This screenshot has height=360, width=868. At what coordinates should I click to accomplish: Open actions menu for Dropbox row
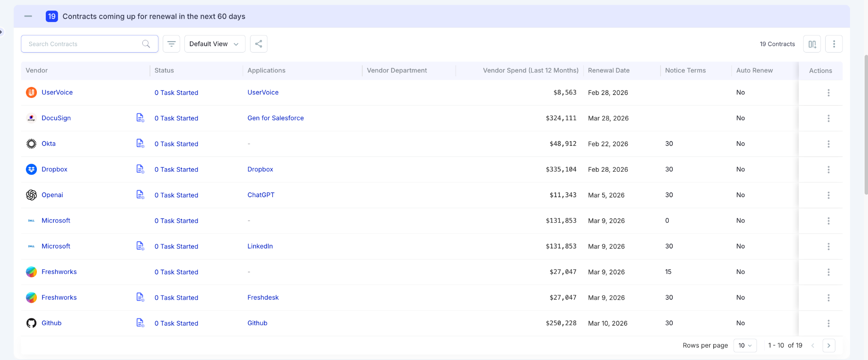829,170
